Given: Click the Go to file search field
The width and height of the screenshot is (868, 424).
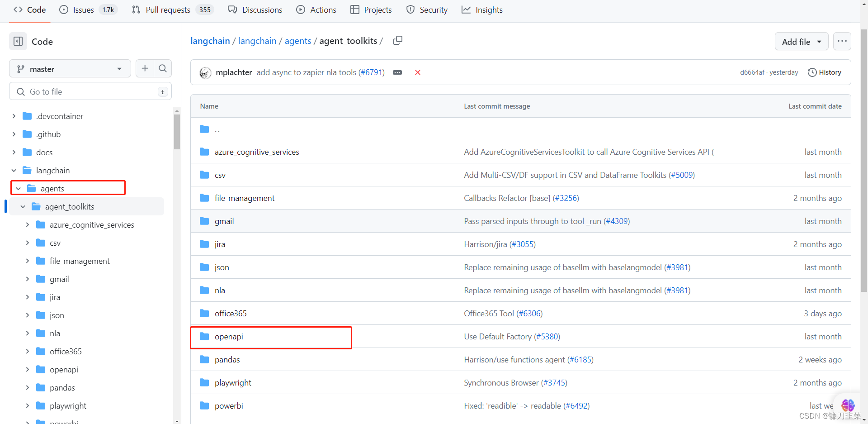Looking at the screenshot, I should click(x=90, y=91).
